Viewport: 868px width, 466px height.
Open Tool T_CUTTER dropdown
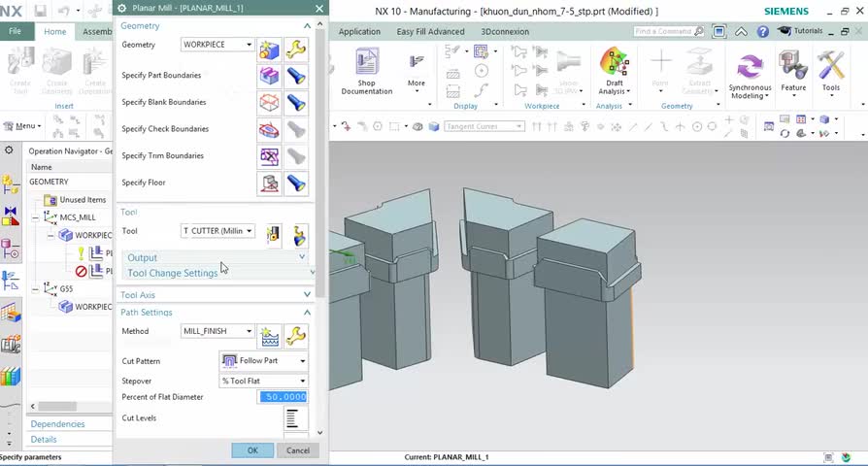click(x=217, y=231)
